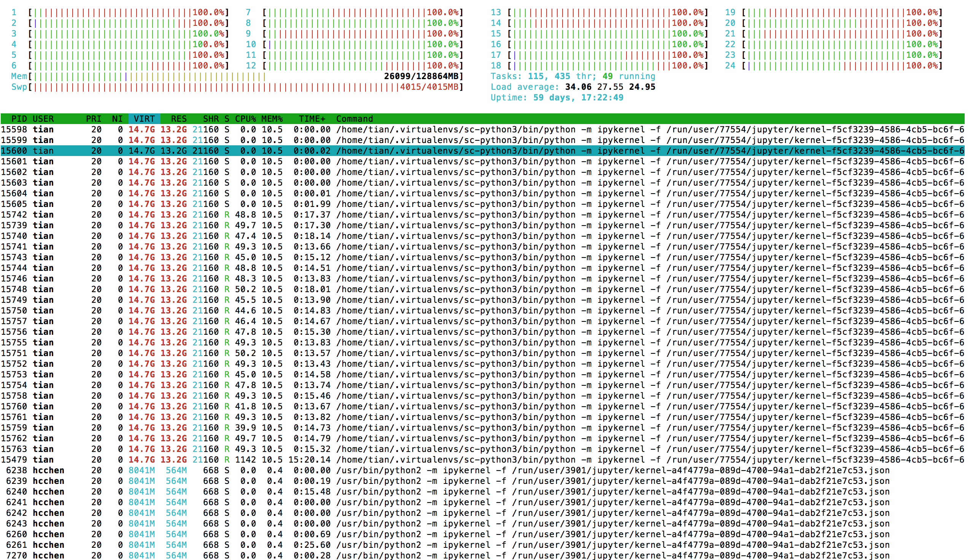The width and height of the screenshot is (970, 560).
Task: Select the process row with PID 15746
Action: click(482, 278)
